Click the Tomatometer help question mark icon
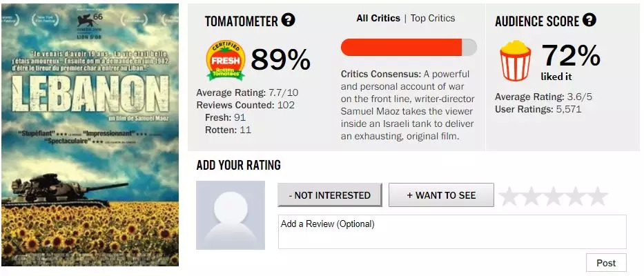 [289, 20]
